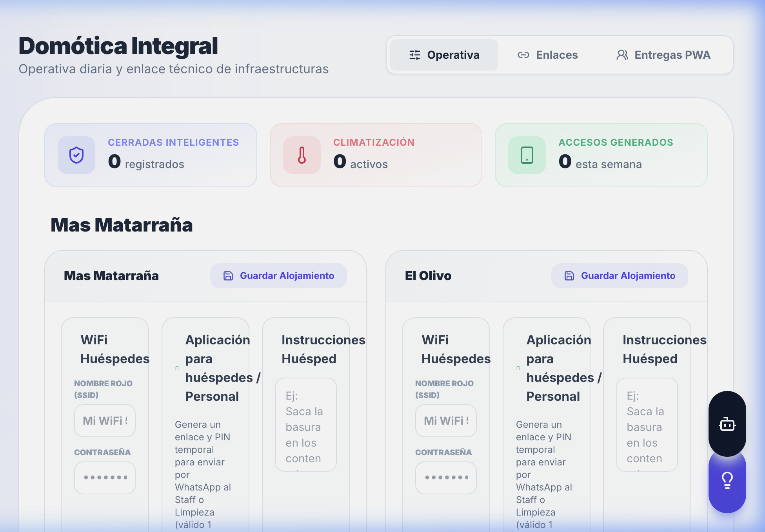Click the people icon next to Entregas PWA

point(622,55)
